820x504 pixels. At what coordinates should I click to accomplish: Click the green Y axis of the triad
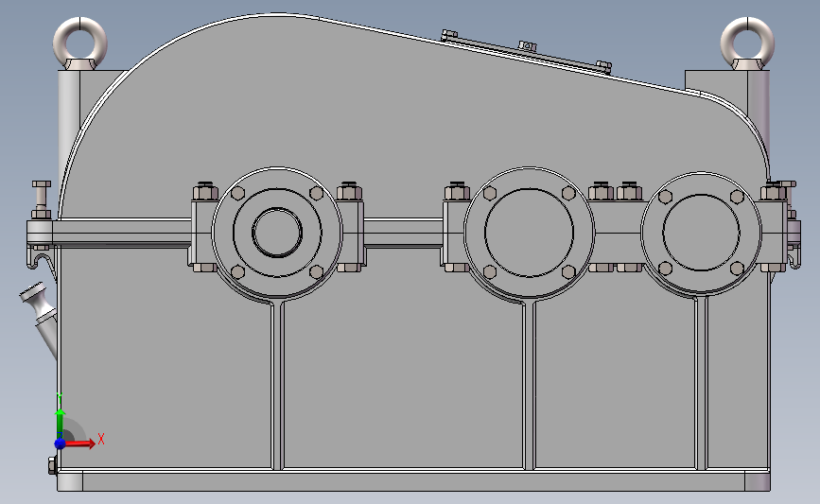pyautogui.click(x=61, y=423)
